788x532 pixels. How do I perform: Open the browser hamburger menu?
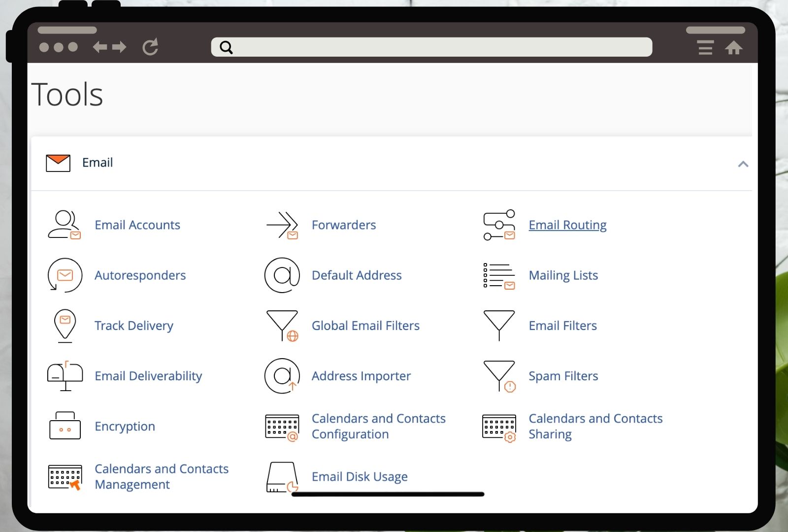(705, 47)
